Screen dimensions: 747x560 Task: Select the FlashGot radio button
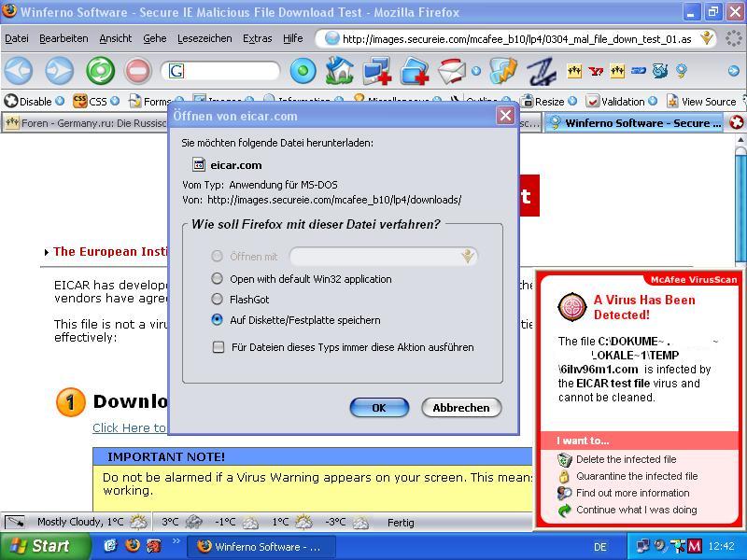(x=217, y=299)
